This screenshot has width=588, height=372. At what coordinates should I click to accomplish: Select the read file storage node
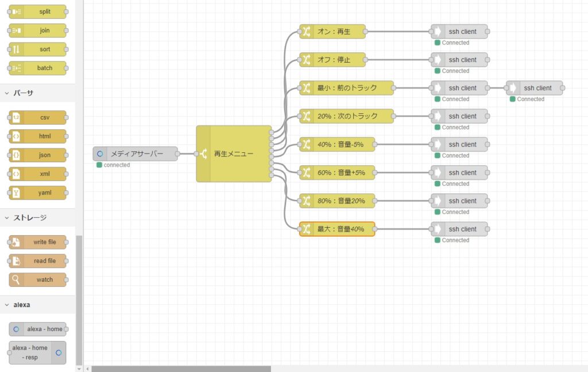pos(37,261)
